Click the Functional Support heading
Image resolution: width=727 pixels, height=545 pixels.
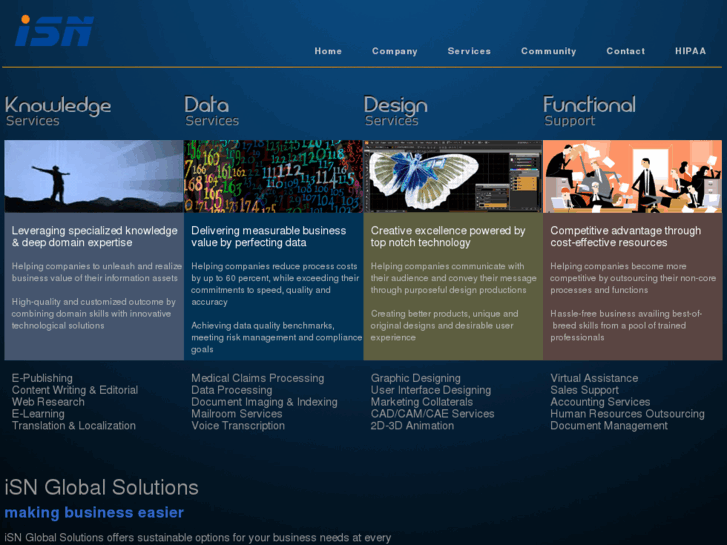point(589,111)
